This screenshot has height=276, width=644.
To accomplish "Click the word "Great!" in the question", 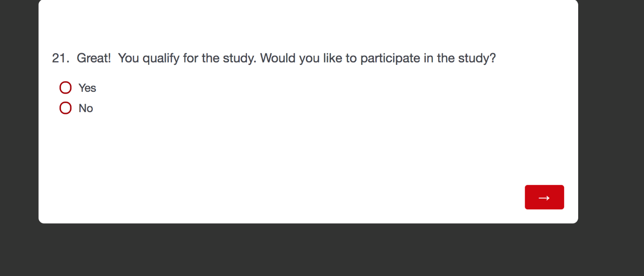I will (94, 59).
